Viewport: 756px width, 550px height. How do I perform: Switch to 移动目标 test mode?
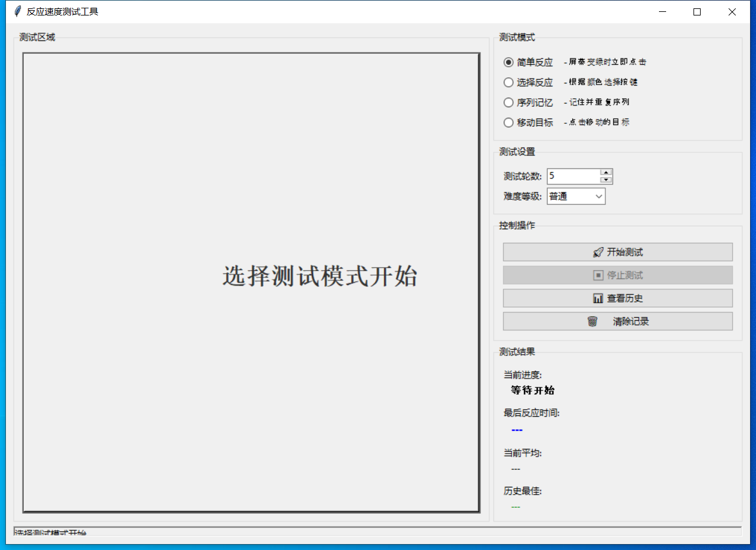pos(529,123)
